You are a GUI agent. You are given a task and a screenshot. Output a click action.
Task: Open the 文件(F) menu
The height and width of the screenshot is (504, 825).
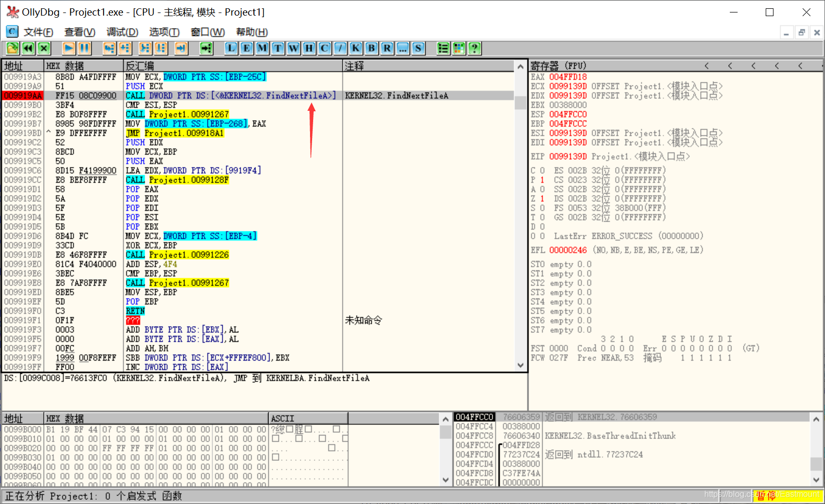[38, 32]
